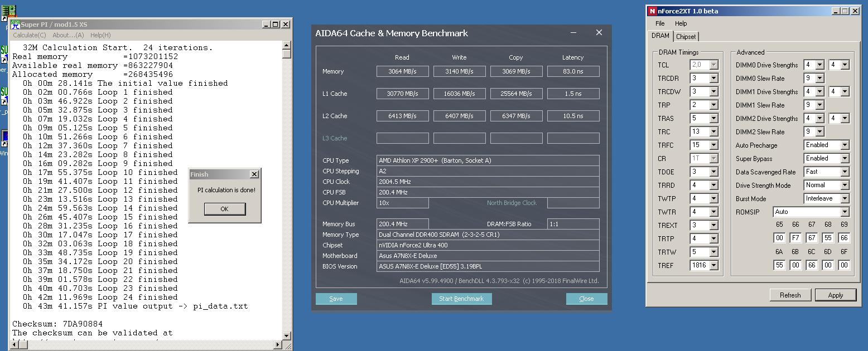The height and width of the screenshot is (351, 868).
Task: Click Super PI horizontal scrollbar right arrow
Action: 278,344
